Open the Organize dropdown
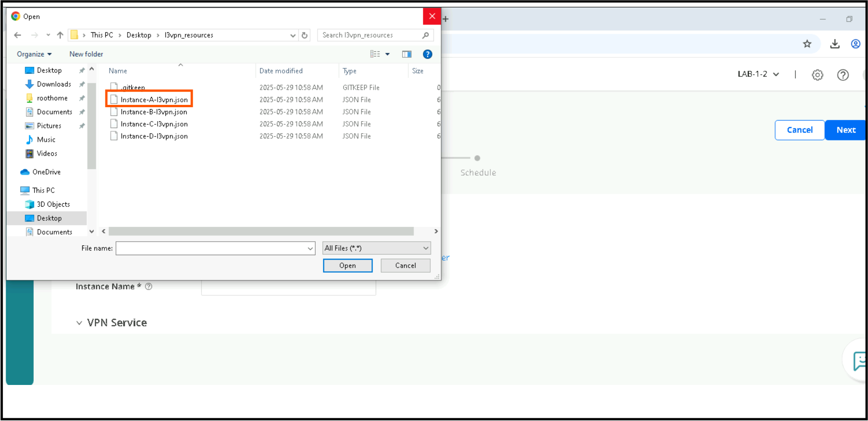Viewport: 868px width, 421px height. (33, 54)
